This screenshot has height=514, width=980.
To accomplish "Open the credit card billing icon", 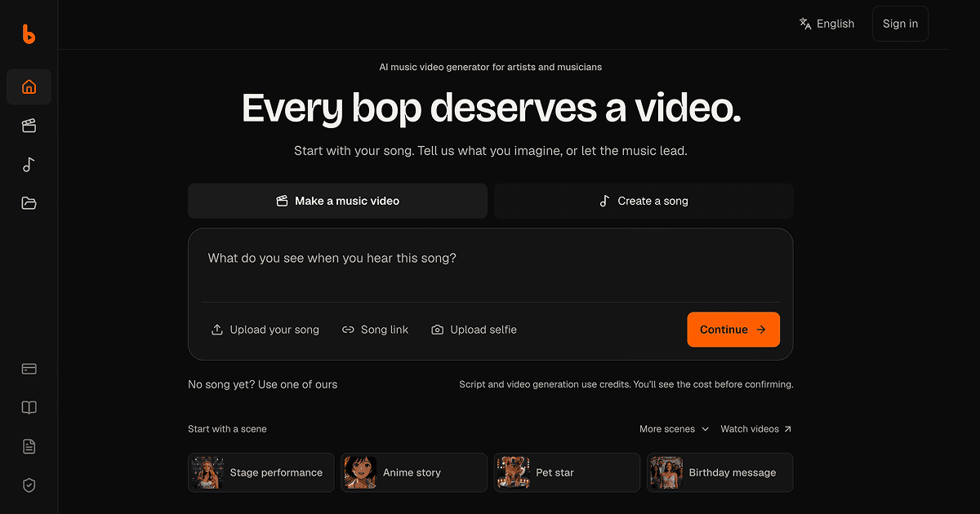I will [29, 369].
